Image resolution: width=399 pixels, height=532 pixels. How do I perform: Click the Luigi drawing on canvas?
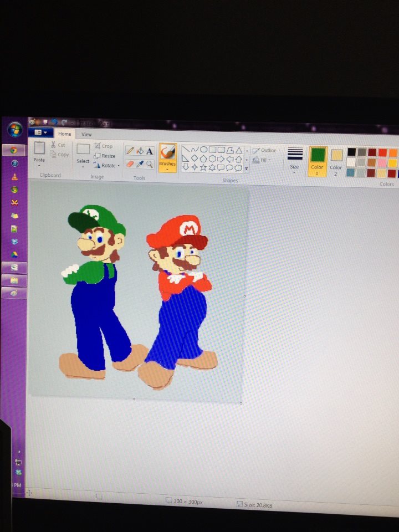(103, 292)
